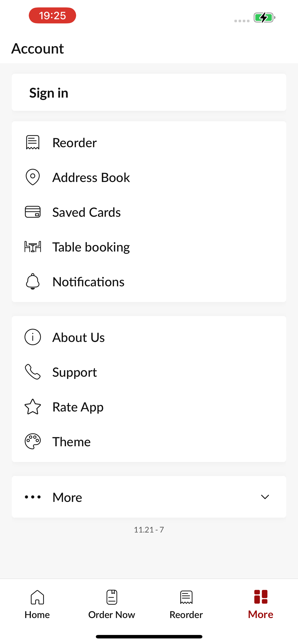Screen dimensions: 298x644
Task: Tap the Support phone icon
Action: point(33,372)
